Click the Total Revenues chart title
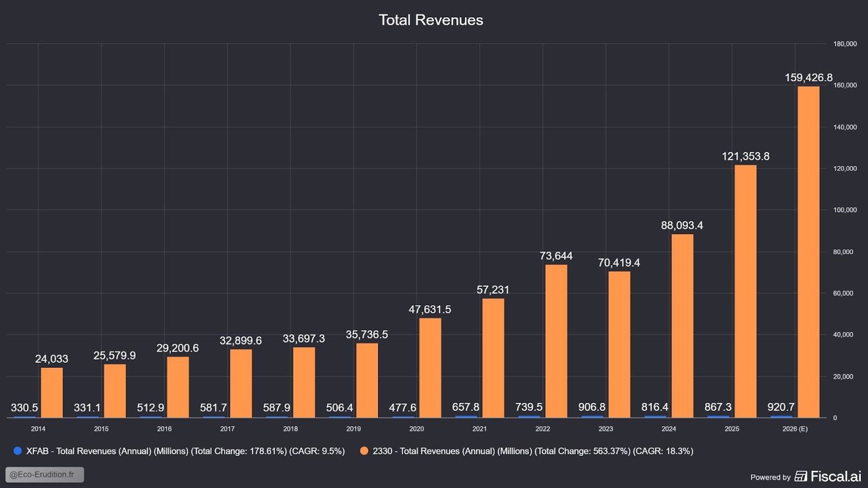Image resolution: width=868 pixels, height=488 pixels. (431, 20)
